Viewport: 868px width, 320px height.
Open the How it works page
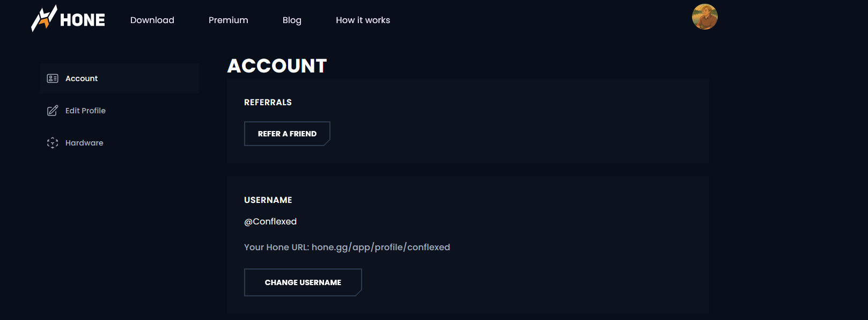[x=363, y=20]
